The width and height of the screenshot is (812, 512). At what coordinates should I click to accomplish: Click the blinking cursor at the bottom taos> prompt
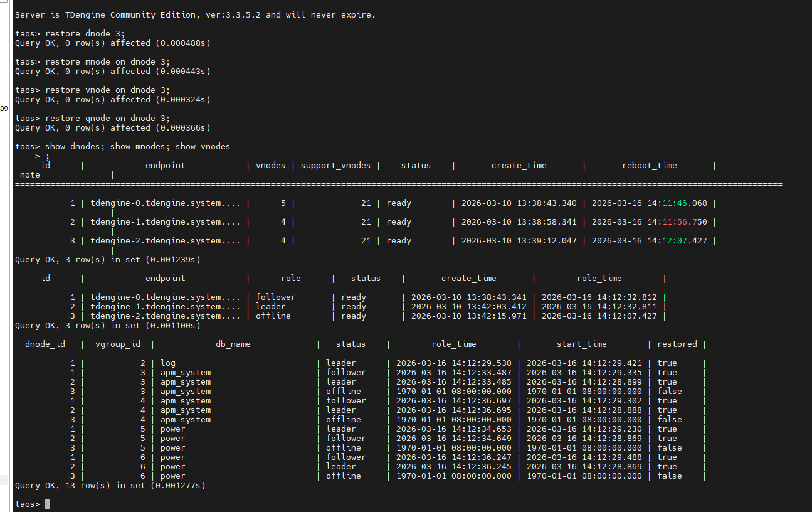48,504
